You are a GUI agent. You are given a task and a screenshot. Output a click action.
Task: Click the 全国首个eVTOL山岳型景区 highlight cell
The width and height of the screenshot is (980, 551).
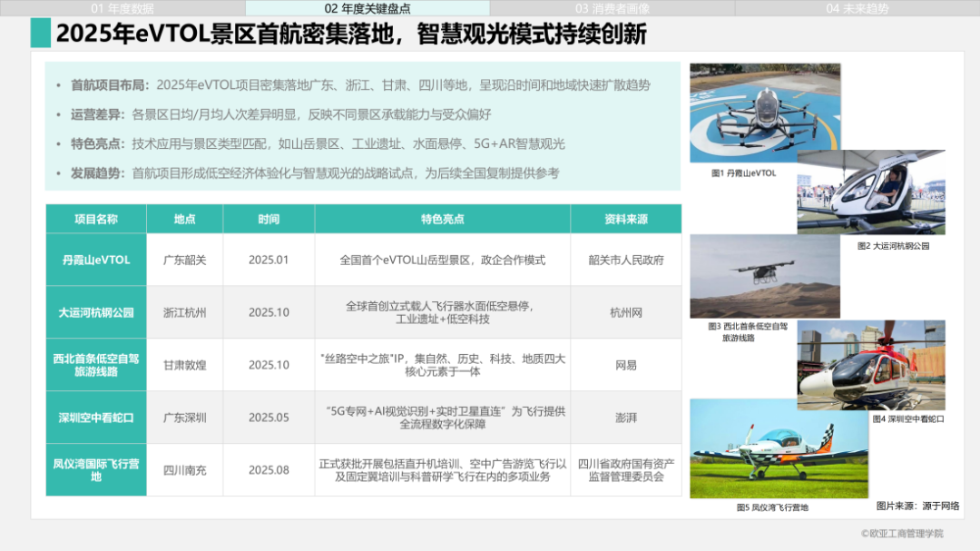click(443, 260)
